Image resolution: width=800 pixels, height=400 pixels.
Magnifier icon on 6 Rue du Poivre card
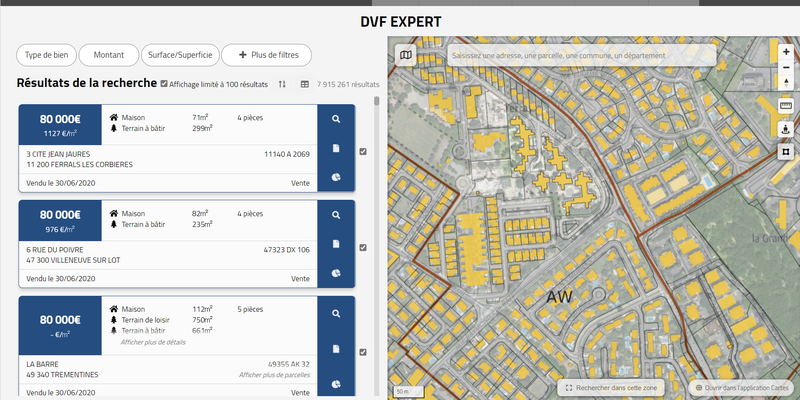(x=336, y=215)
